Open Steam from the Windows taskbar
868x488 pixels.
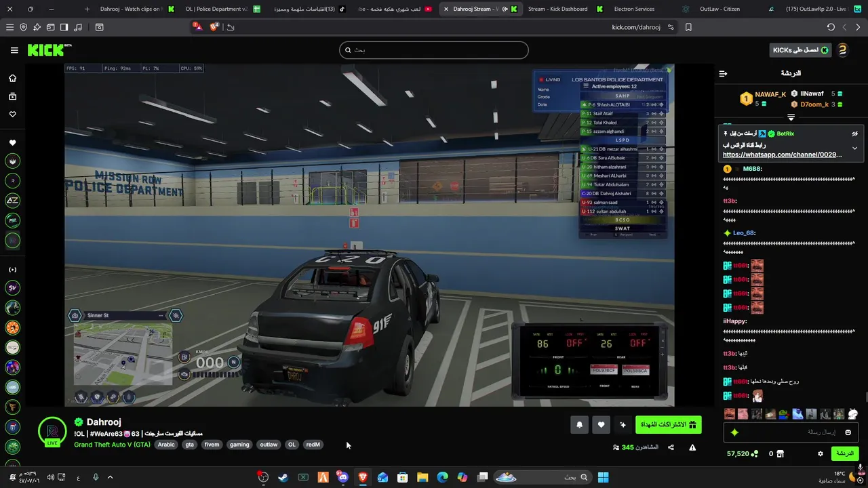pyautogui.click(x=283, y=477)
